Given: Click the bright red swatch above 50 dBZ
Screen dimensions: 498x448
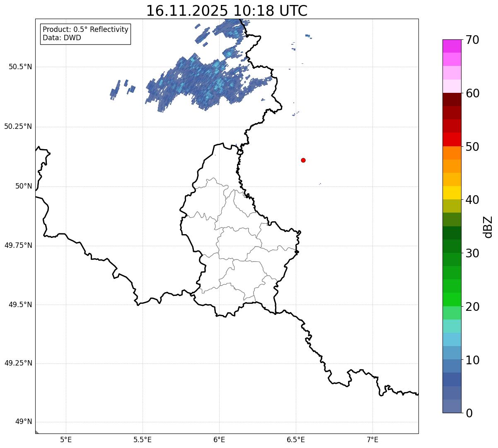Looking at the screenshot, I should 452,139.
